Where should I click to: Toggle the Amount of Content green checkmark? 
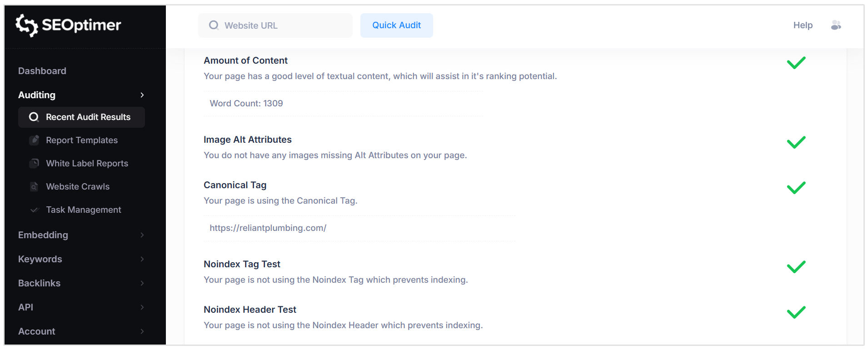point(796,63)
